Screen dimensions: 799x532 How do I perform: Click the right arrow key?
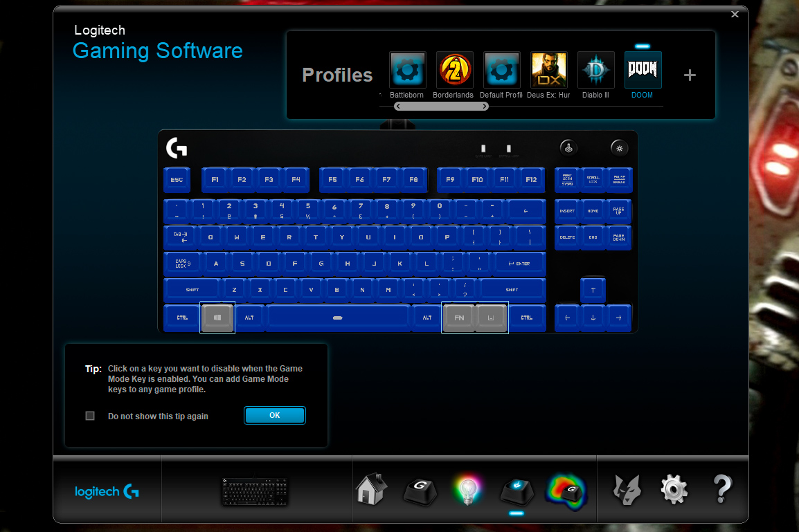tap(618, 318)
